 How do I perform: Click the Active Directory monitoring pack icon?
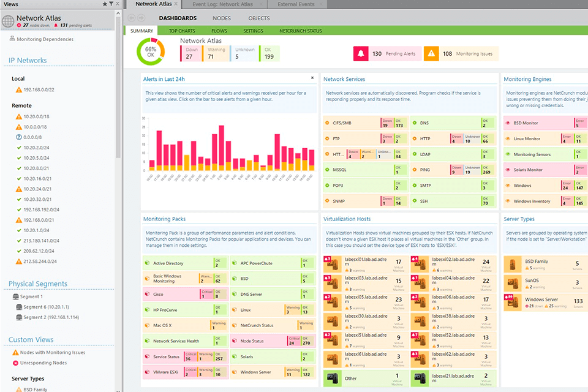coord(148,263)
